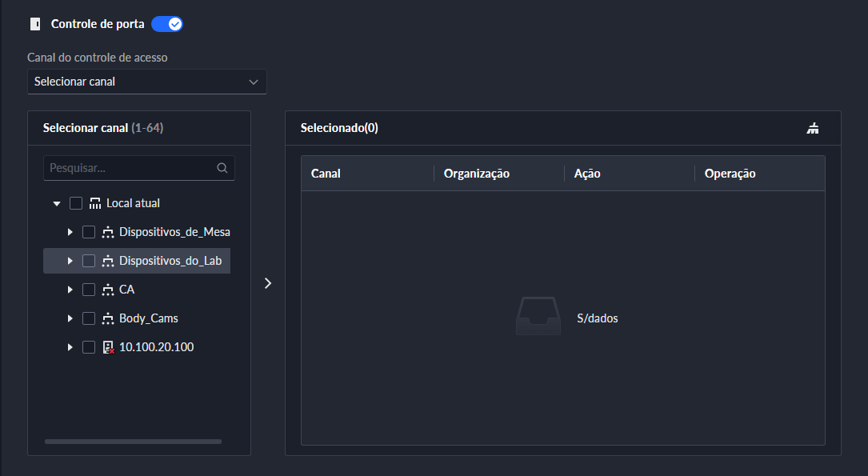The height and width of the screenshot is (476, 868).
Task: Click the door icon beside Controle de porta
Action: [x=34, y=24]
